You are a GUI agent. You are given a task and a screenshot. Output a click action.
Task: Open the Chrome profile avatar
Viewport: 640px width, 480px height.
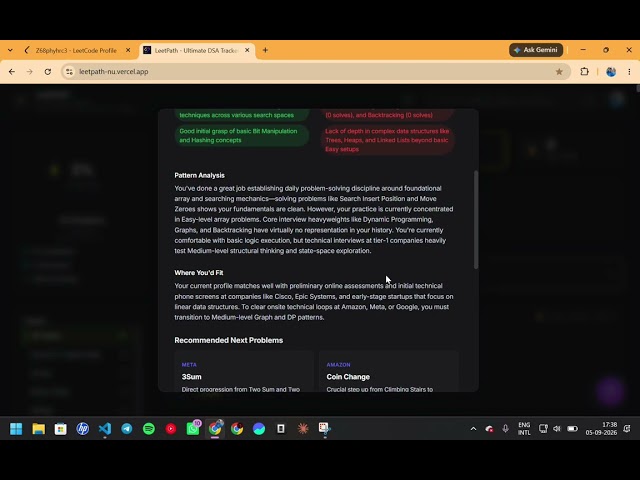(x=611, y=72)
